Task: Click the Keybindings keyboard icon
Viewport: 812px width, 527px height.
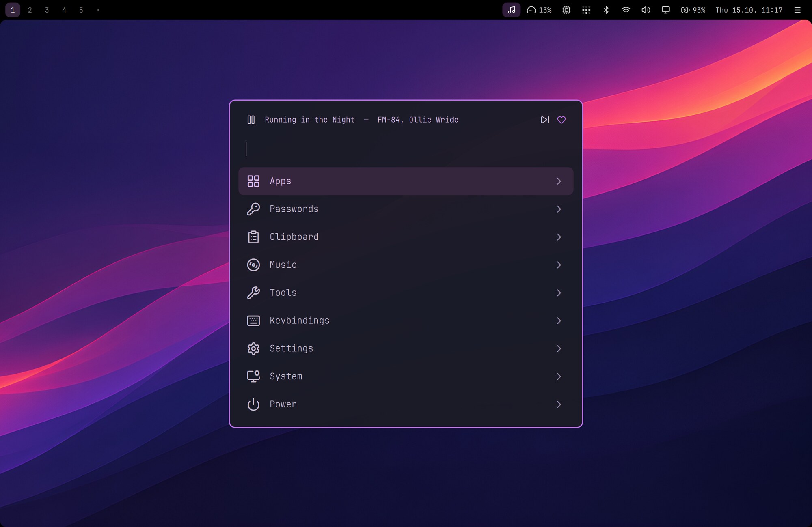Action: pyautogui.click(x=253, y=321)
